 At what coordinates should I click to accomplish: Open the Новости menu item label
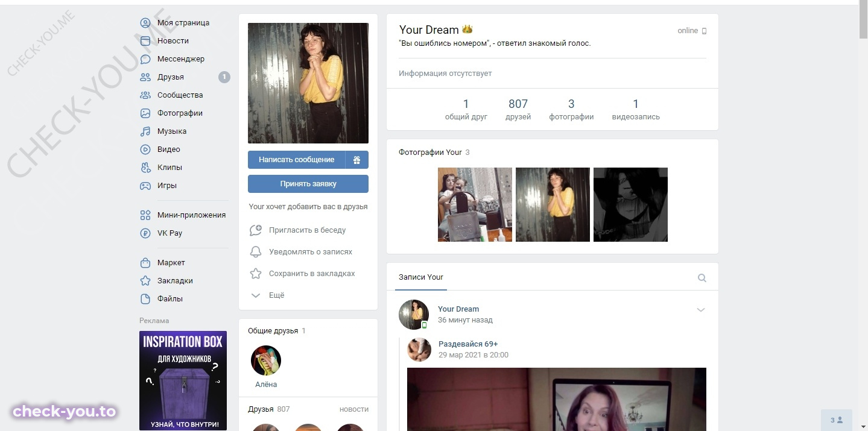(x=173, y=41)
